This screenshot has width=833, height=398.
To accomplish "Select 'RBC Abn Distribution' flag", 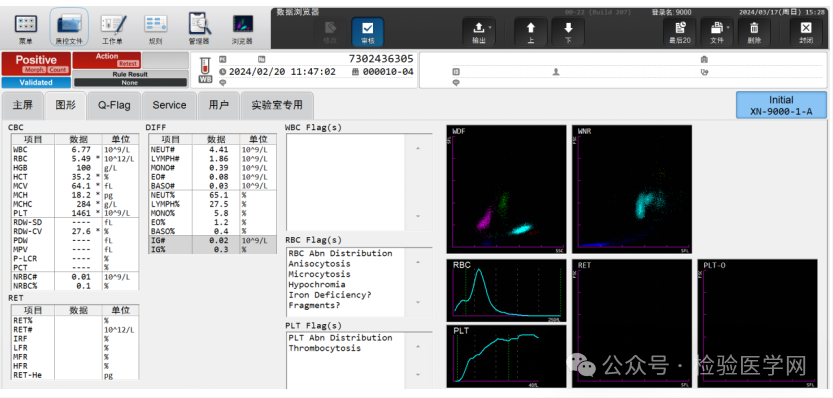I will click(341, 253).
